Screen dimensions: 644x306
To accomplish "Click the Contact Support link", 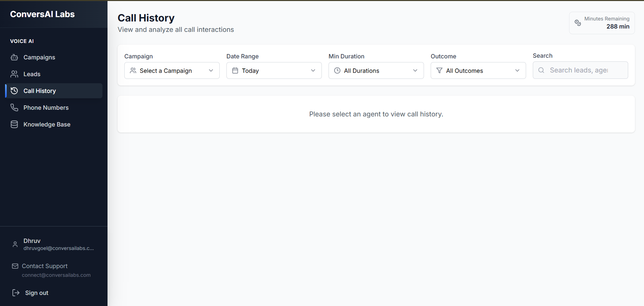I will coord(45,266).
